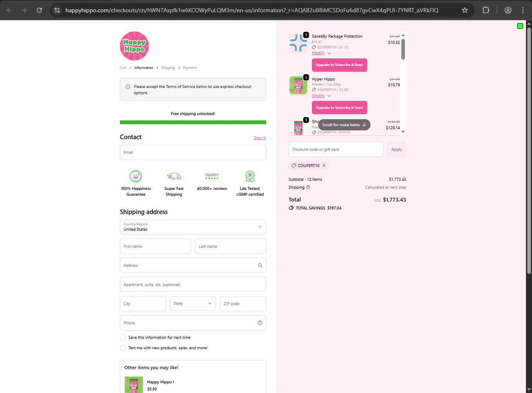Focus the Address field
The image size is (532, 393).
pos(193,265)
